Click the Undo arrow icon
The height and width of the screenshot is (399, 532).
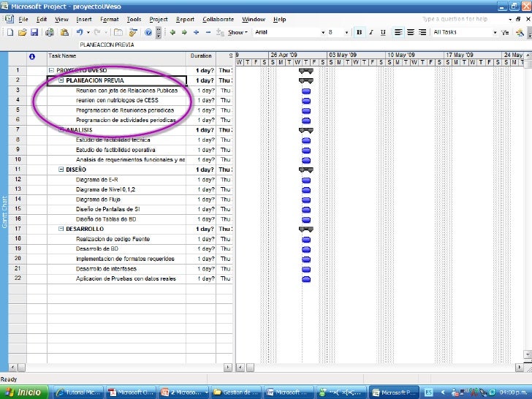click(80, 33)
